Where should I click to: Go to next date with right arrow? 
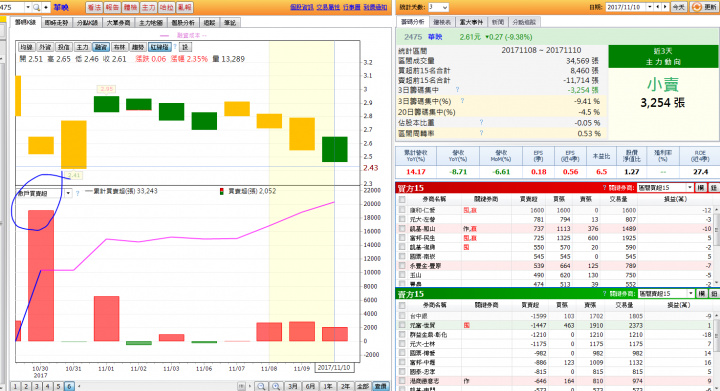(x=665, y=7)
